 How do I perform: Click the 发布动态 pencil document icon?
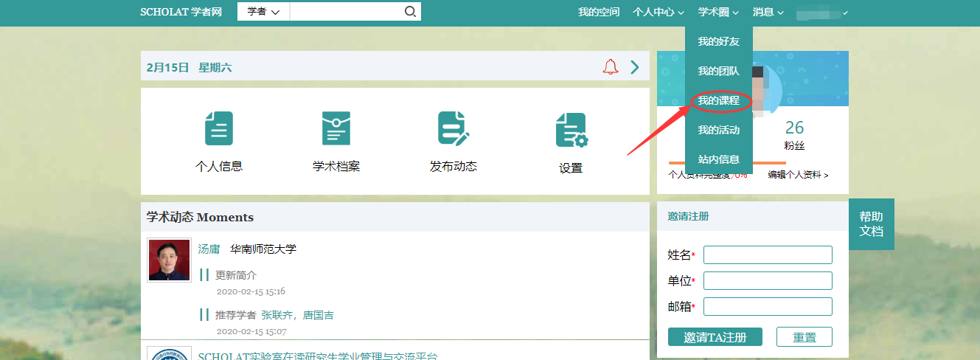click(453, 128)
